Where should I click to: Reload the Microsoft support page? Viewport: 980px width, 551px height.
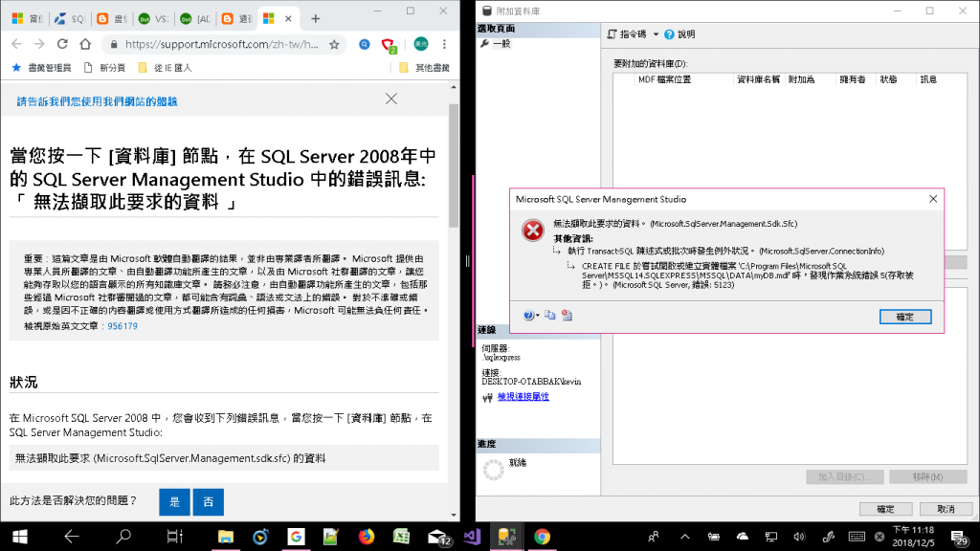pos(62,44)
